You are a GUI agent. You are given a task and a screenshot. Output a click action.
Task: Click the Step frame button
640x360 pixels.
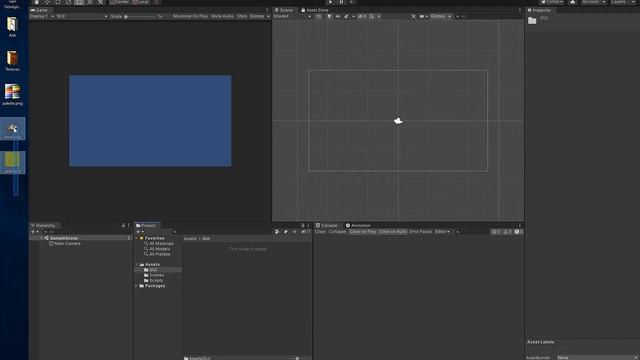(352, 2)
